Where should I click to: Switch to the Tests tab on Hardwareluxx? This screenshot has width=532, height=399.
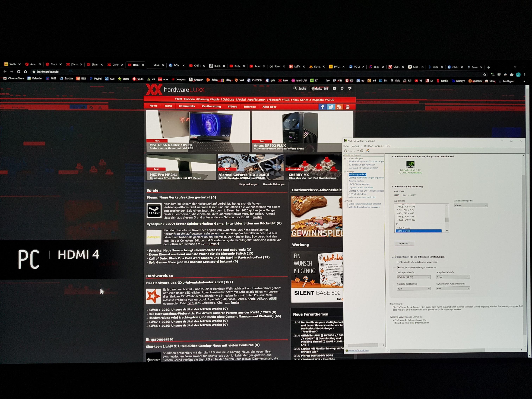tap(168, 106)
